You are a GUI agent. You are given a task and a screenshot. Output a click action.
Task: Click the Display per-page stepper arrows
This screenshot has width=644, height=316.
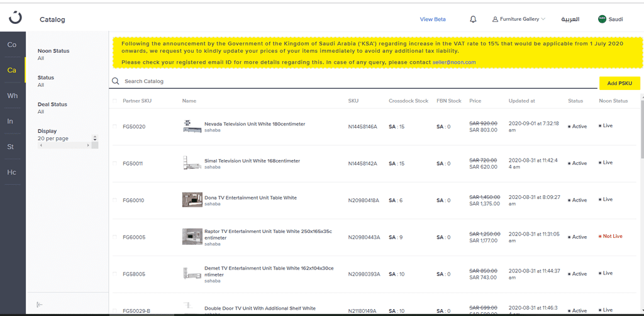click(96, 138)
